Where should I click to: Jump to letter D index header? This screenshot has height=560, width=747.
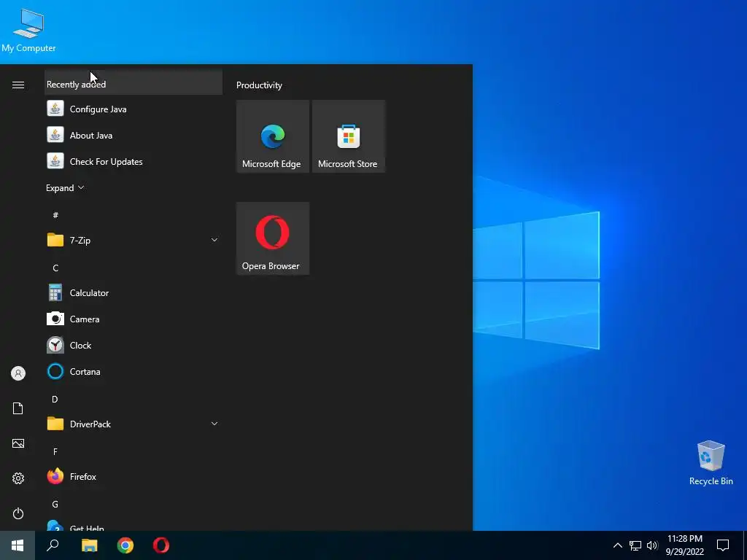55,399
